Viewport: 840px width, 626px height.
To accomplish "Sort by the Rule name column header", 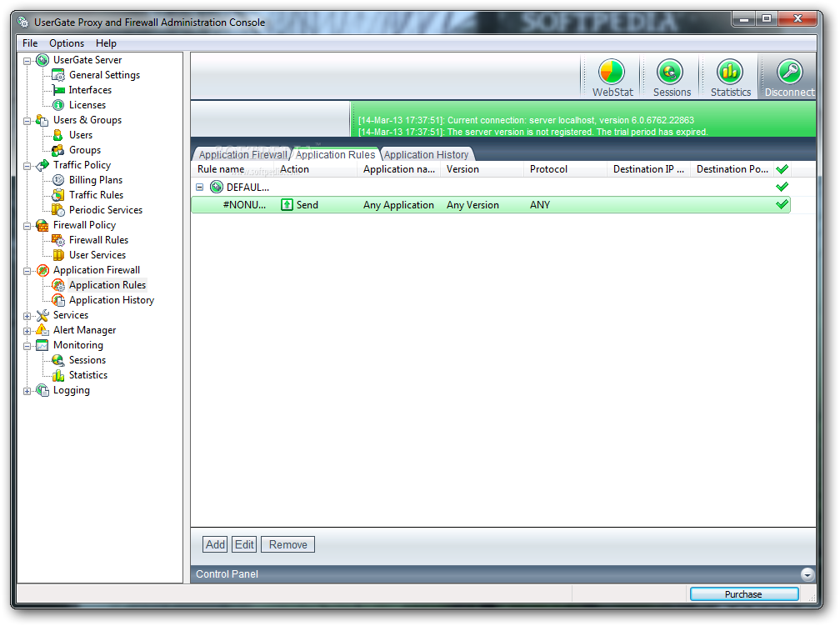I will pyautogui.click(x=233, y=169).
